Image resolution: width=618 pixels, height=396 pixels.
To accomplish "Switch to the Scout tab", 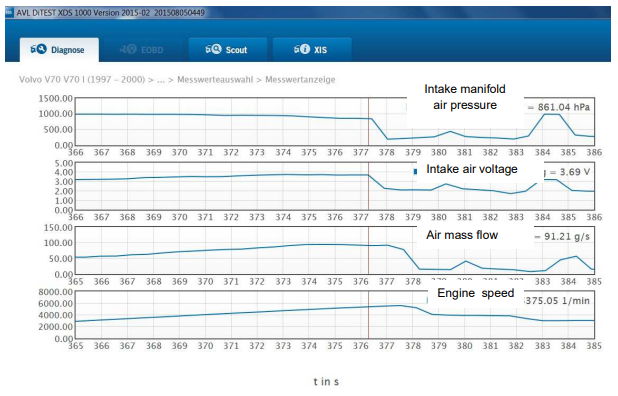I will (x=228, y=50).
